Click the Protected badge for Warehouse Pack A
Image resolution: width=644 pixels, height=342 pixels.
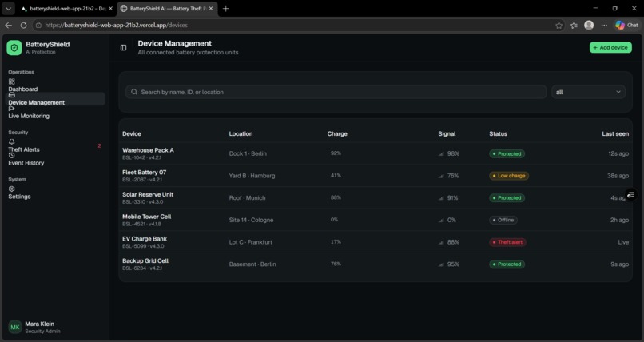tap(507, 153)
